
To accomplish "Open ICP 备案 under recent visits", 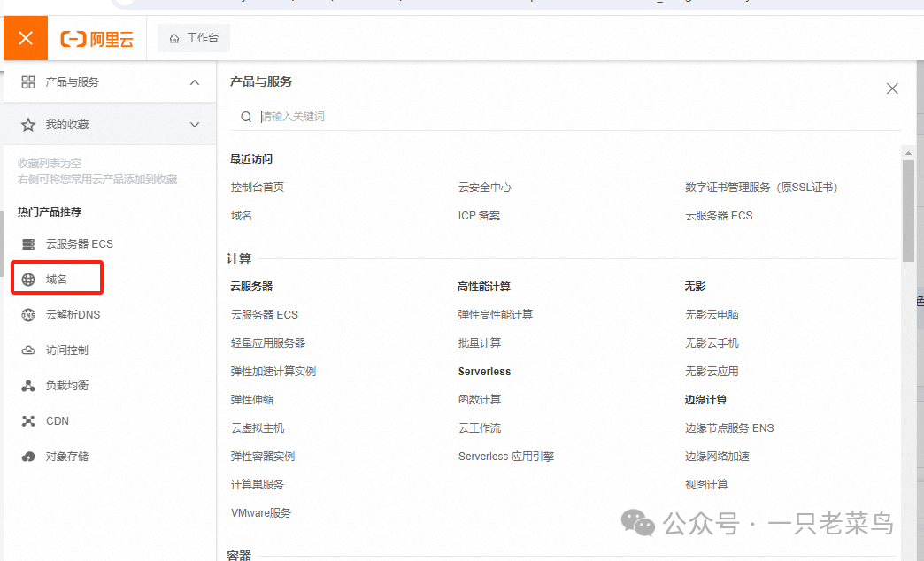I will (x=479, y=216).
